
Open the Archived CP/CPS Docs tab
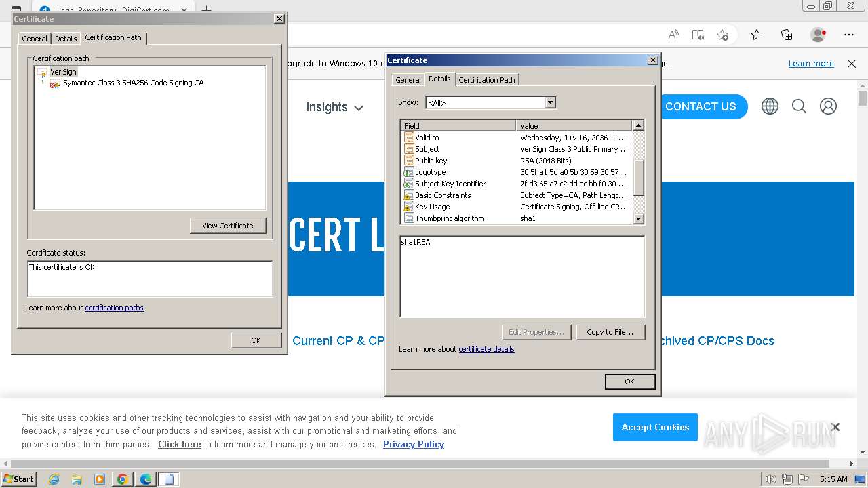click(717, 341)
